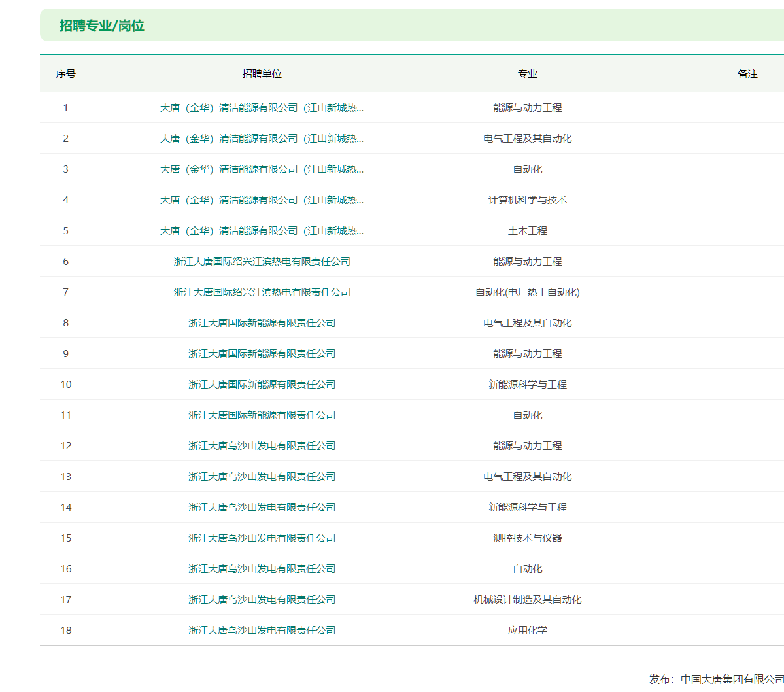
Task: Click the 招聘专业/岗位 section heading
Action: 102,26
